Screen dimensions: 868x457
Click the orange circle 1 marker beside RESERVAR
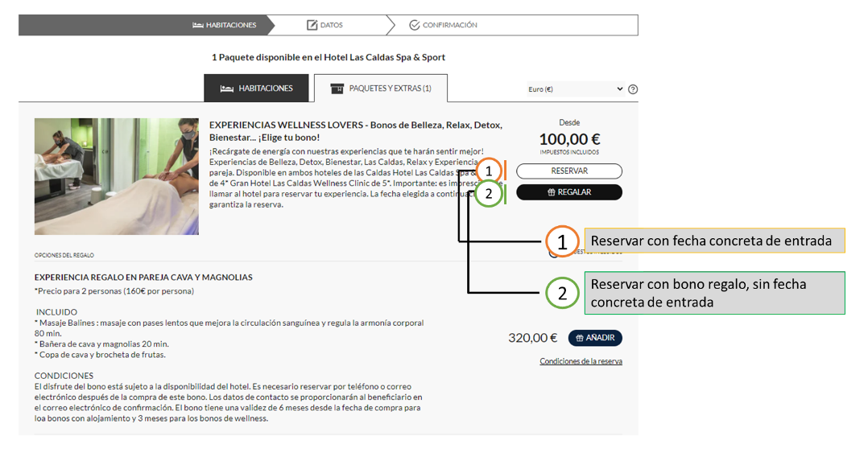[488, 171]
